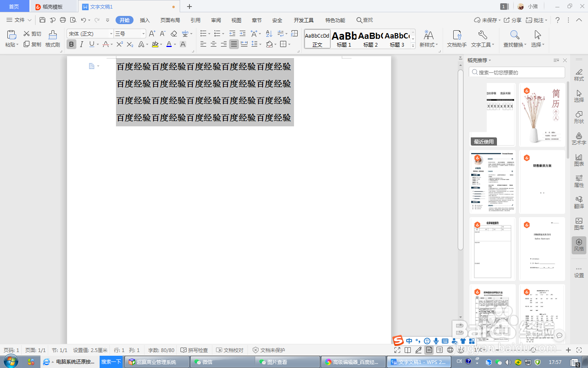This screenshot has width=588, height=368.
Task: Switch to 引用 ribbon tab
Action: coord(196,20)
